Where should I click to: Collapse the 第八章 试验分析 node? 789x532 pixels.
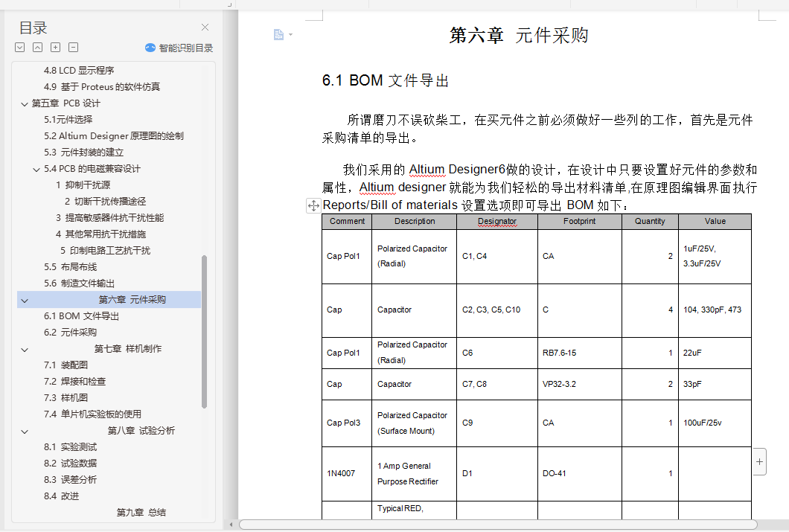pos(25,432)
